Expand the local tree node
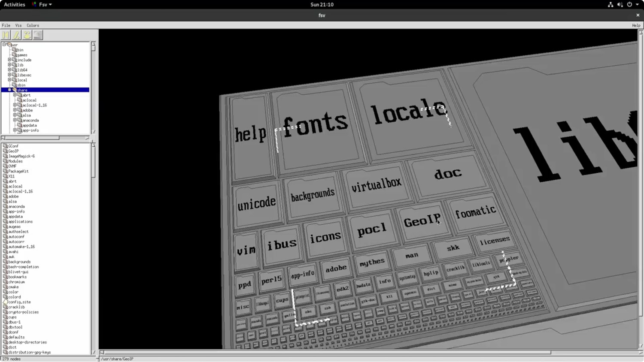Image resolution: width=644 pixels, height=362 pixels. point(9,80)
